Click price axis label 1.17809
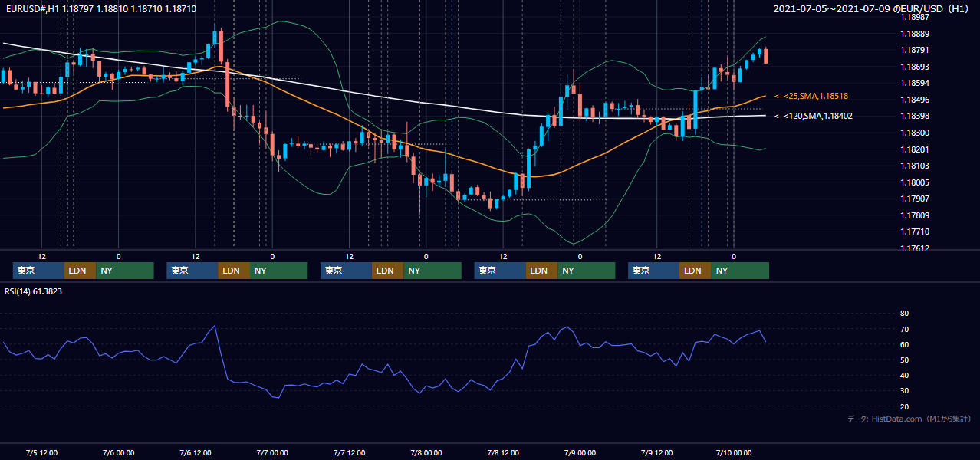Image resolution: width=980 pixels, height=460 pixels. pos(915,215)
